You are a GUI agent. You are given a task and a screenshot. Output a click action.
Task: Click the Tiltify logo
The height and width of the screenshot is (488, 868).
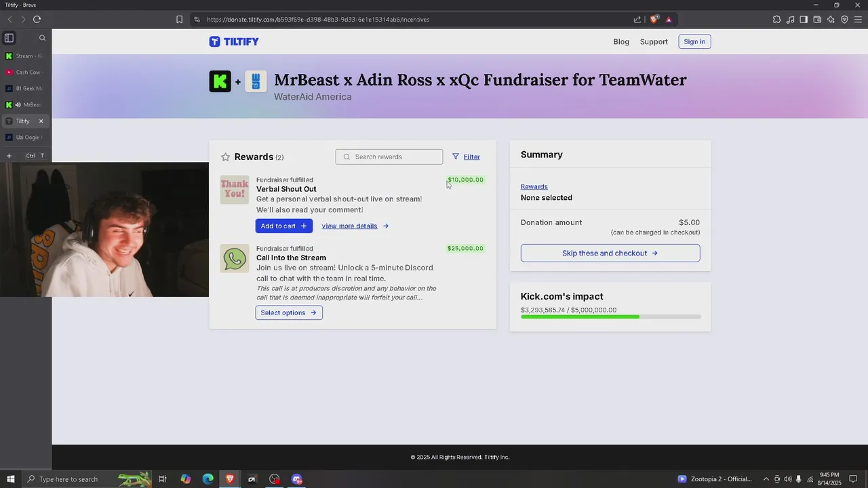coord(234,41)
